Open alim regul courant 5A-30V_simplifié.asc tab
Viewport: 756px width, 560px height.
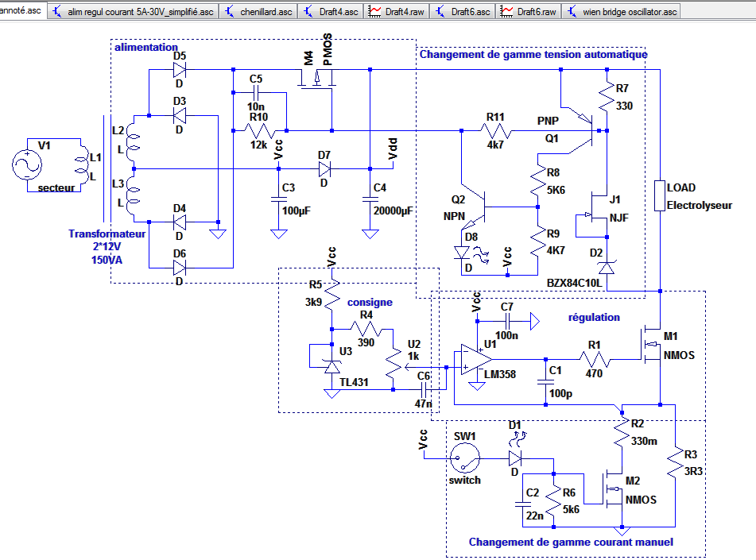click(x=133, y=12)
